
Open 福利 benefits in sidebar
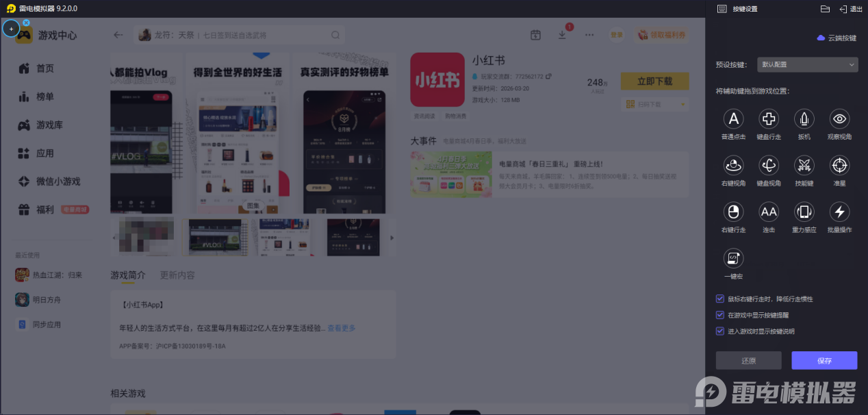36,210
